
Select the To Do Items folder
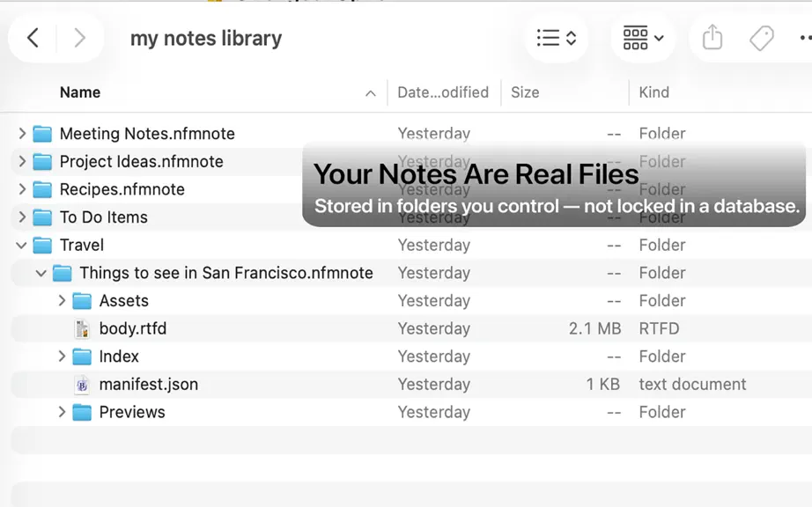point(104,217)
